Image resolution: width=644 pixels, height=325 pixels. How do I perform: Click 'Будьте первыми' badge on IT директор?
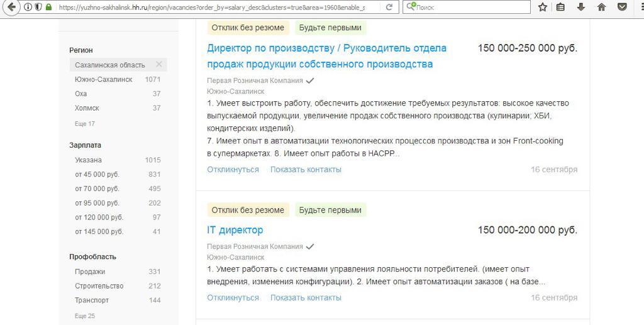[330, 210]
